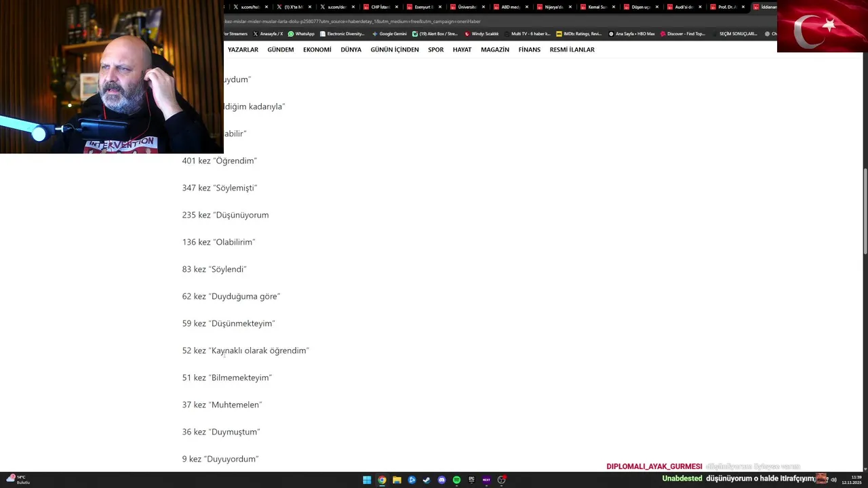Open the Windows Start menu
Image resolution: width=868 pixels, height=488 pixels.
tap(367, 480)
